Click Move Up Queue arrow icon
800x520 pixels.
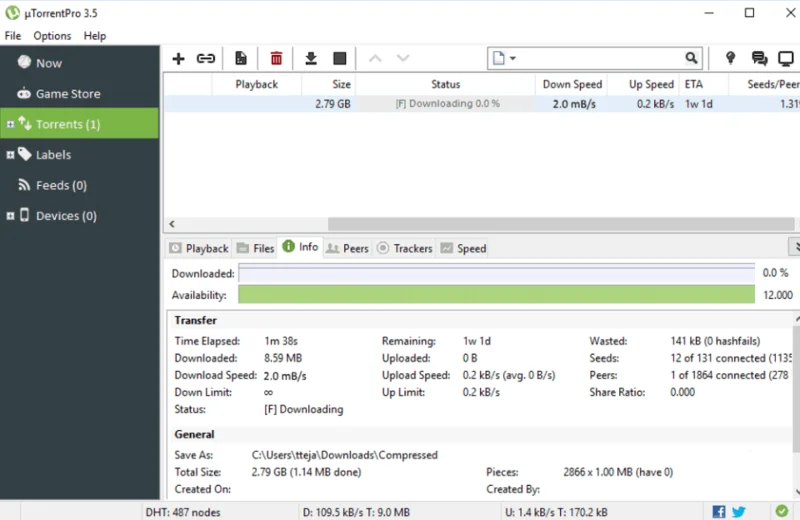point(375,59)
